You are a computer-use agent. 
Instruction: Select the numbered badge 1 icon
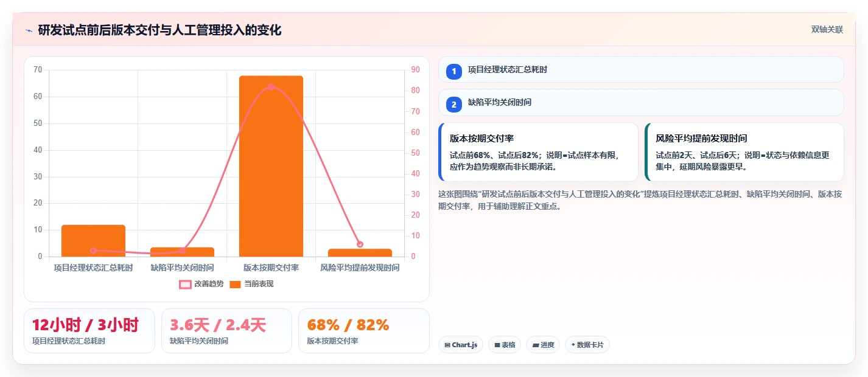point(453,72)
